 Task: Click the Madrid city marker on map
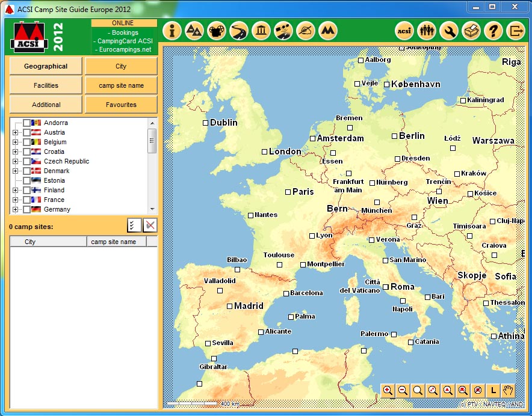(229, 306)
